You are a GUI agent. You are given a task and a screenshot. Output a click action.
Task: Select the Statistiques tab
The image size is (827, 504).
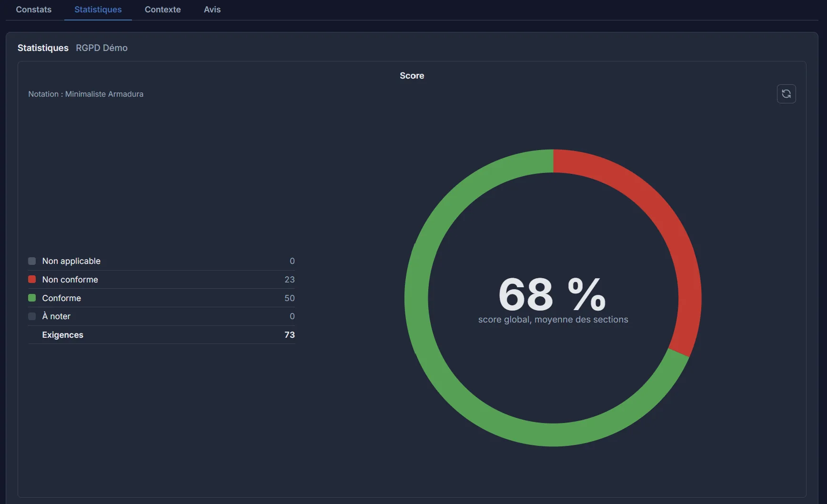point(98,10)
